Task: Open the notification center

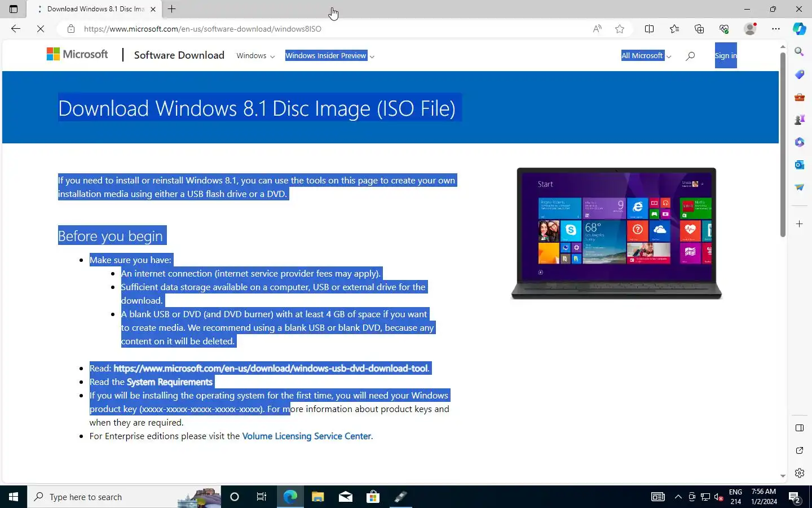Action: (x=795, y=497)
